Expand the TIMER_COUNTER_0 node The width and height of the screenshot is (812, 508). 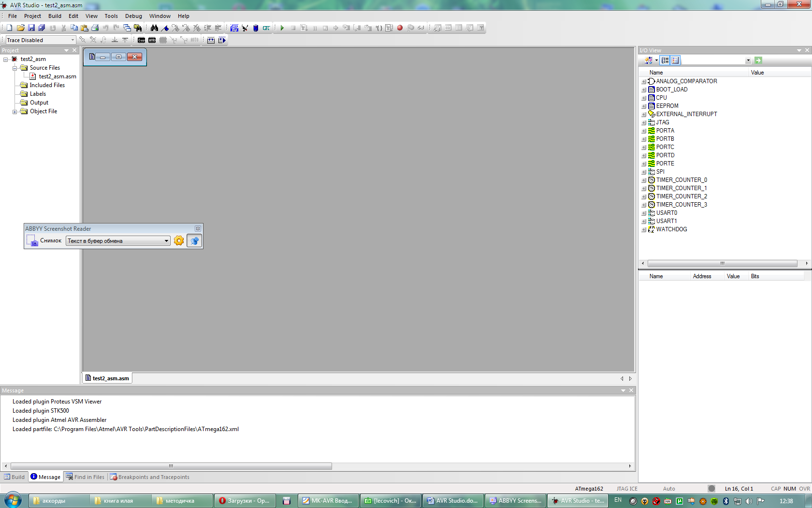pos(644,180)
